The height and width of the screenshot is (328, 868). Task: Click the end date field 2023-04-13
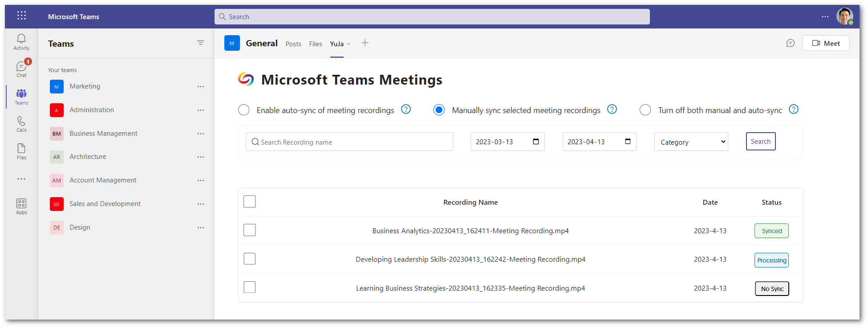click(599, 142)
